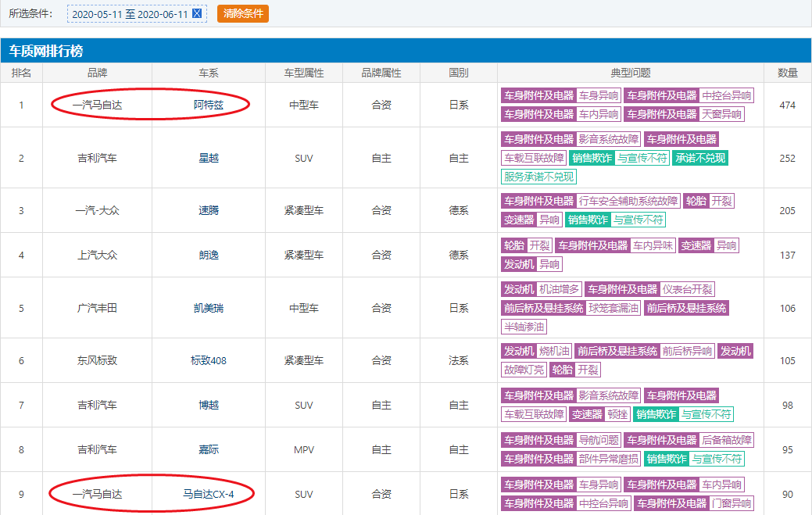812x515 pixels.
Task: Open the 嘉际 series link
Action: [209, 449]
